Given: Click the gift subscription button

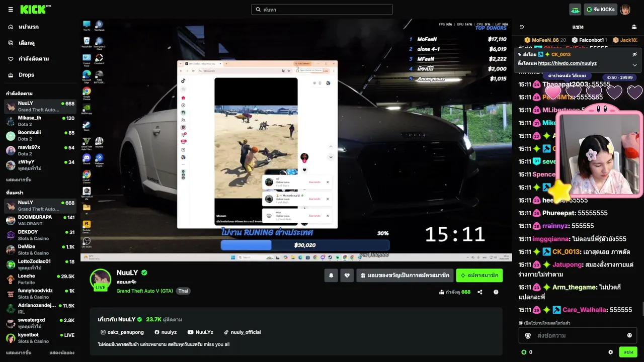Looking at the screenshot, I should pos(405,276).
